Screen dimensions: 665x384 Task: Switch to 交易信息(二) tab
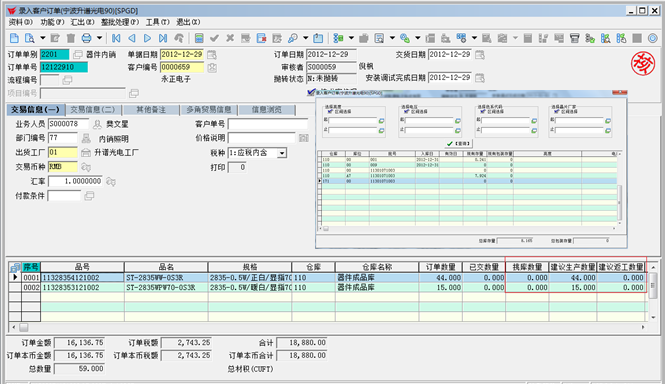(x=93, y=110)
